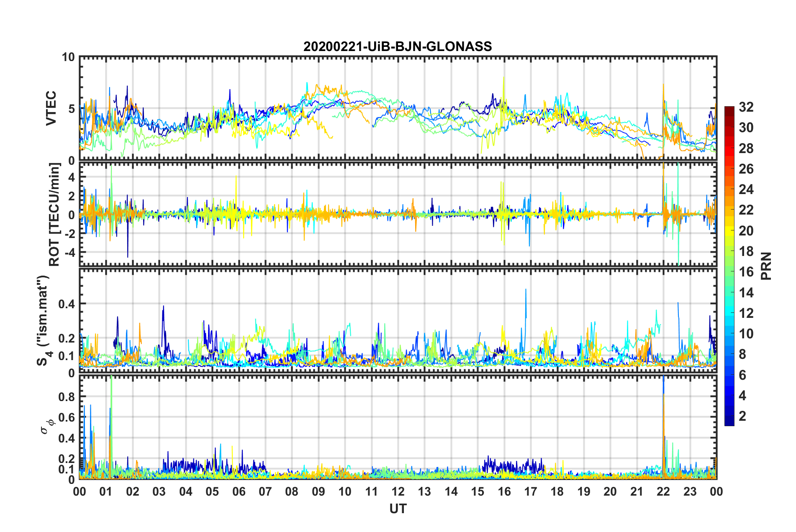Viewport: 796px width, 532px height.
Task: Click the PRN colorbar gradient strip
Action: [729, 266]
